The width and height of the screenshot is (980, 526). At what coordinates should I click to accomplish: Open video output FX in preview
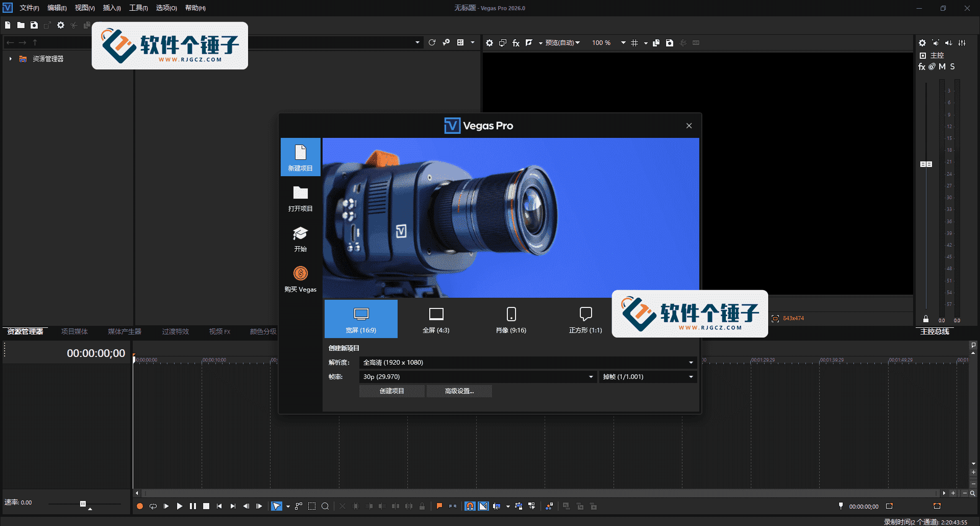coord(516,43)
